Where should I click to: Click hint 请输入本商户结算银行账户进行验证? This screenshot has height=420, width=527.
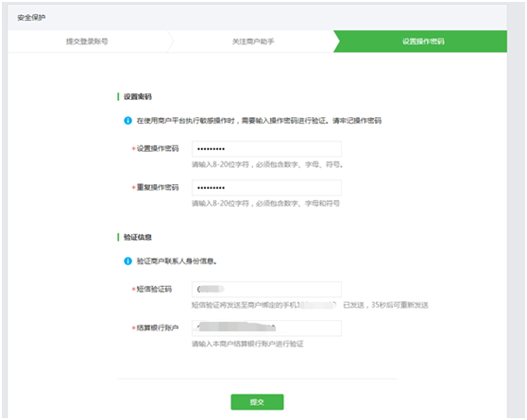pos(247,344)
